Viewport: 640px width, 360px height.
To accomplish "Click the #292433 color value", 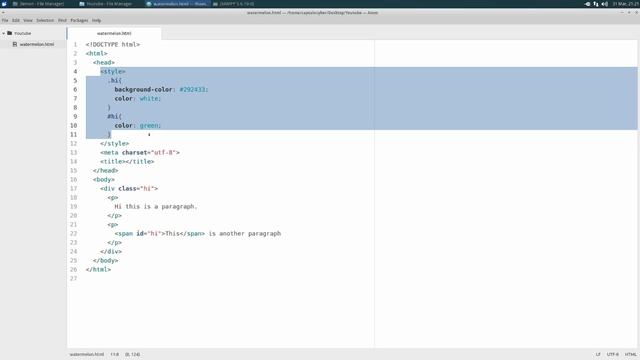I will point(193,89).
